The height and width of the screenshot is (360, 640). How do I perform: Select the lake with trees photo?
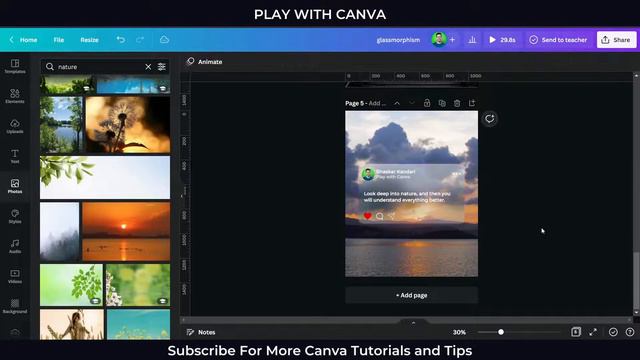click(61, 124)
